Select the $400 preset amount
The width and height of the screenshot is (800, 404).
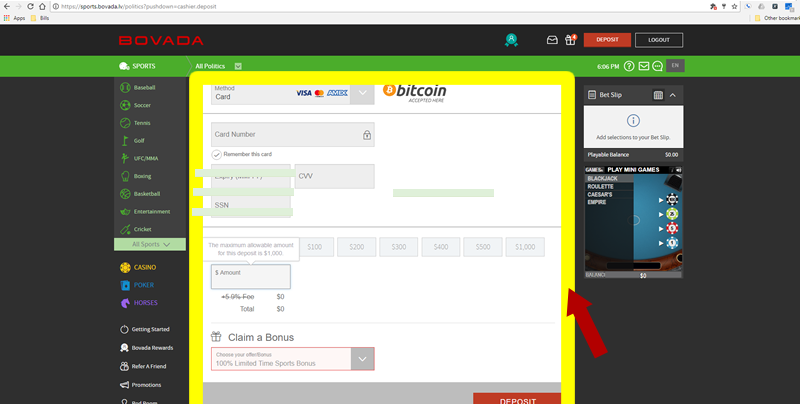(x=441, y=247)
